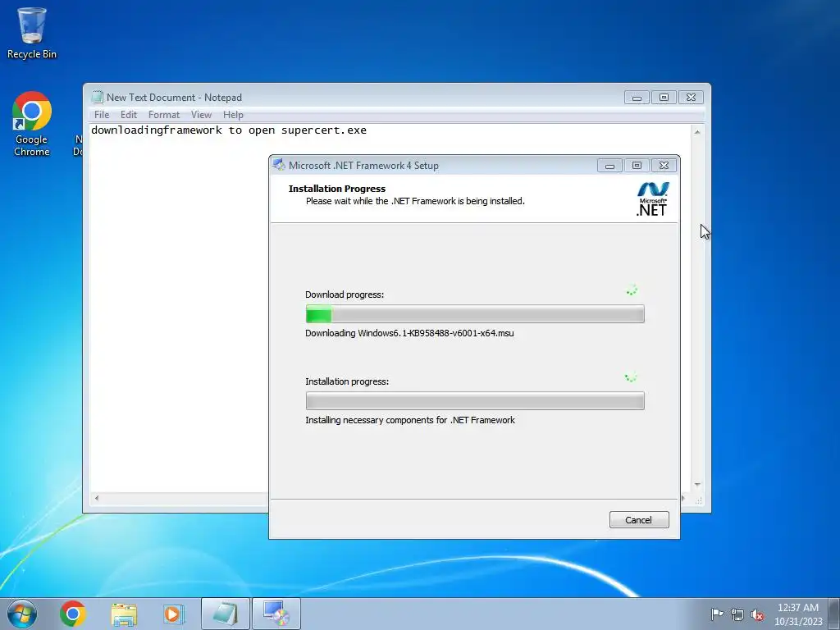Click the 'Installation Progress' heading
The image size is (840, 630).
tap(337, 189)
